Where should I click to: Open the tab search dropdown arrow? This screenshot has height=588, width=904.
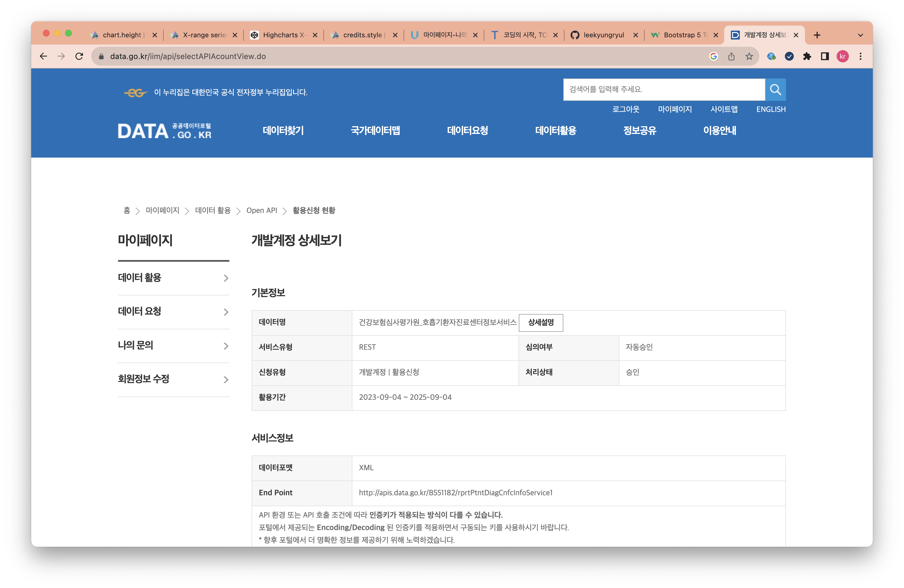(860, 35)
